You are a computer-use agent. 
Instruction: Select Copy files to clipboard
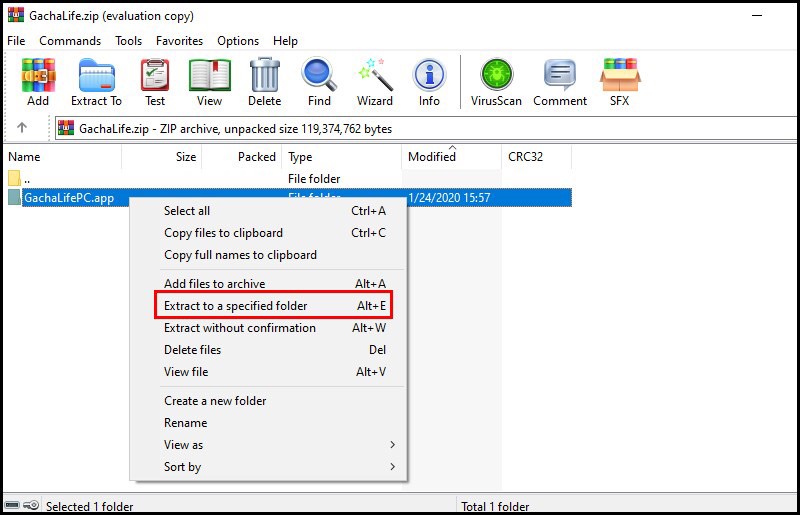tap(268, 233)
